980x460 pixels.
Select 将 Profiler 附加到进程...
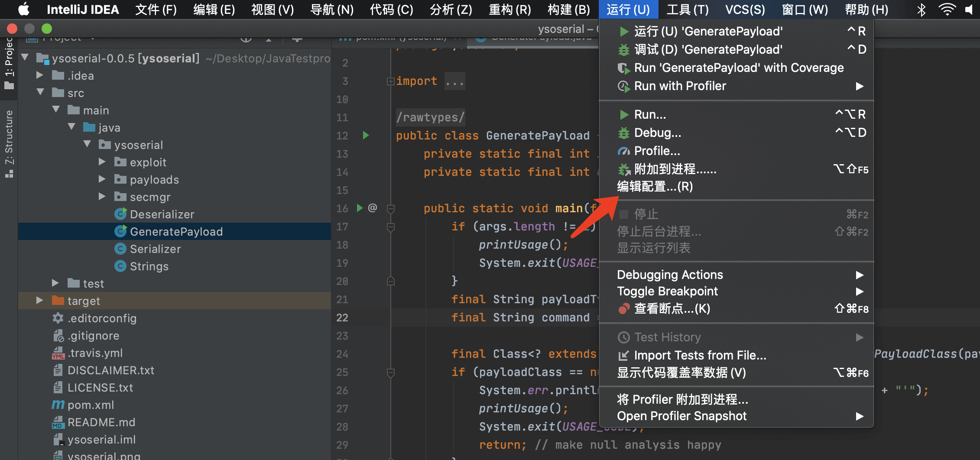pos(736,399)
